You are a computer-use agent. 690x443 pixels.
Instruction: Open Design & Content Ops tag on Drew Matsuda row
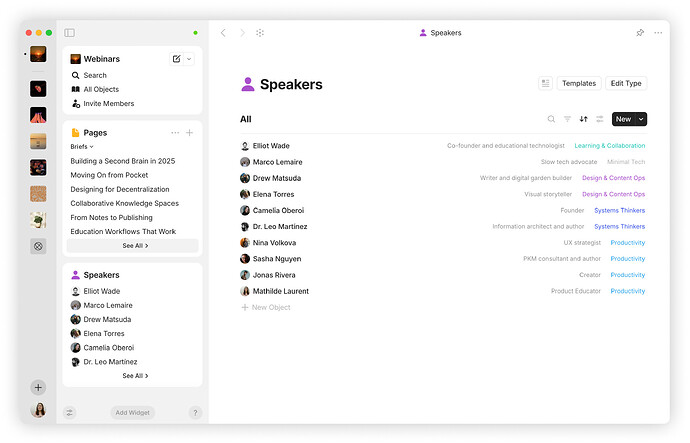(x=613, y=178)
